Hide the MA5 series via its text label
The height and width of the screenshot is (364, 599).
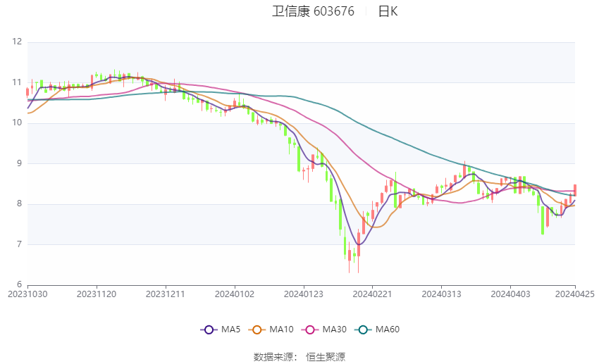tap(230, 329)
